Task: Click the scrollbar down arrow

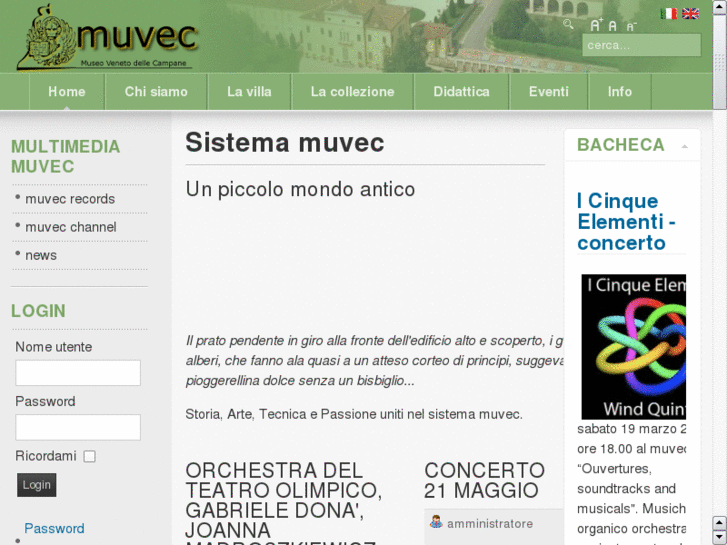Action: [719, 537]
